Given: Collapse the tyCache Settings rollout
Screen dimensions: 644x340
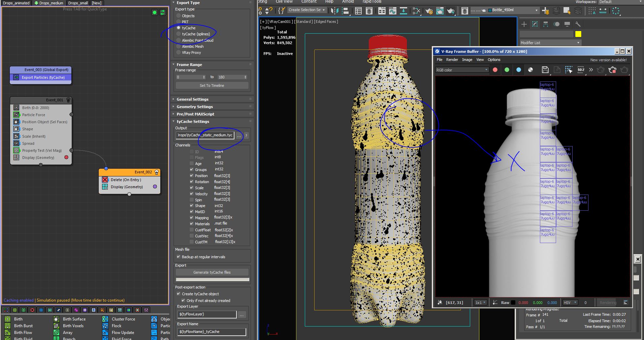Looking at the screenshot, I should (193, 122).
